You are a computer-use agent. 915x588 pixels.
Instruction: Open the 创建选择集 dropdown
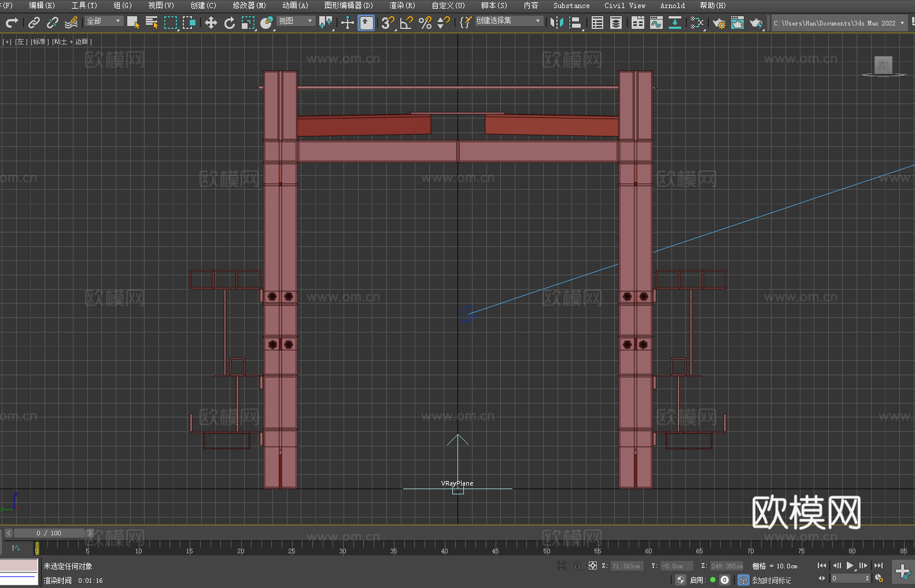click(509, 21)
